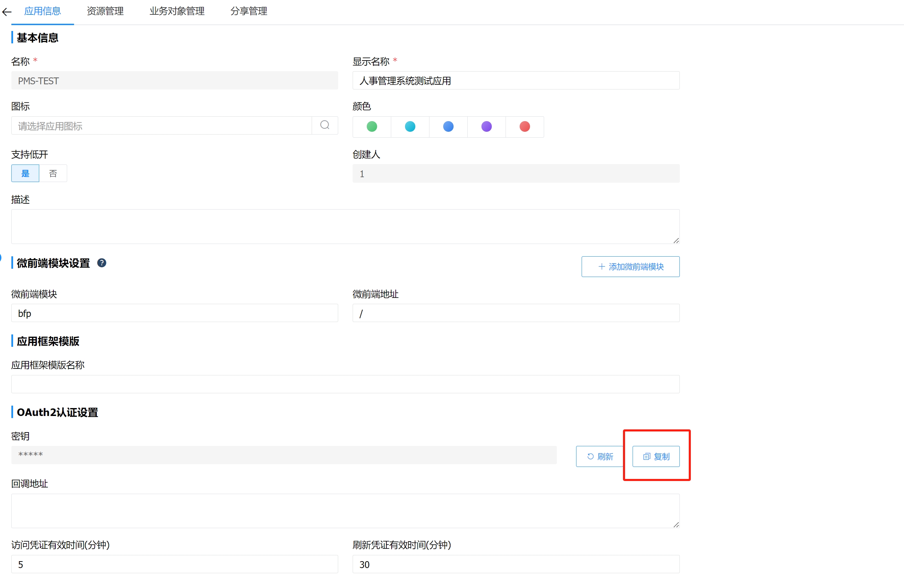Image resolution: width=904 pixels, height=588 pixels.
Task: Select the red color swatch
Action: tap(524, 126)
